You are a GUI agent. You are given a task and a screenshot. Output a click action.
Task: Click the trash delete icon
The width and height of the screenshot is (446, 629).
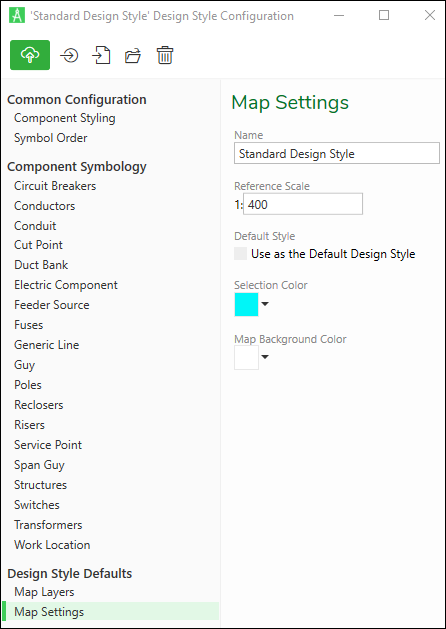[165, 55]
